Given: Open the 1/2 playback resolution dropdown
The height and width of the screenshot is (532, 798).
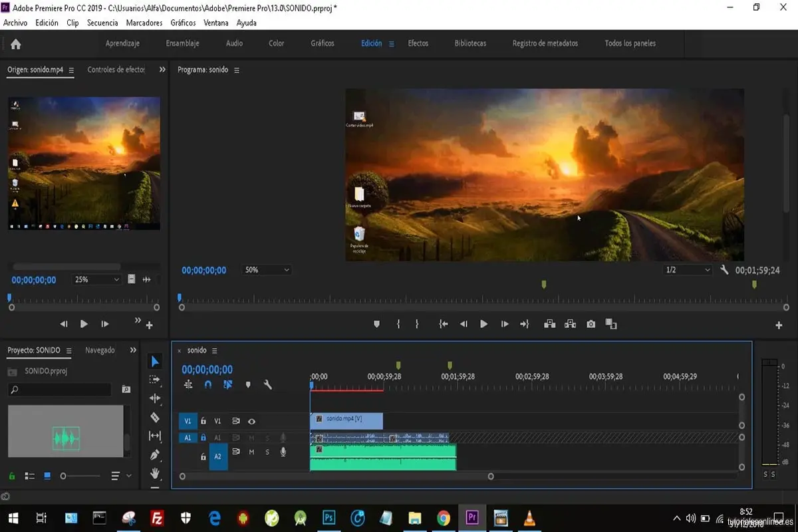Looking at the screenshot, I should [688, 269].
